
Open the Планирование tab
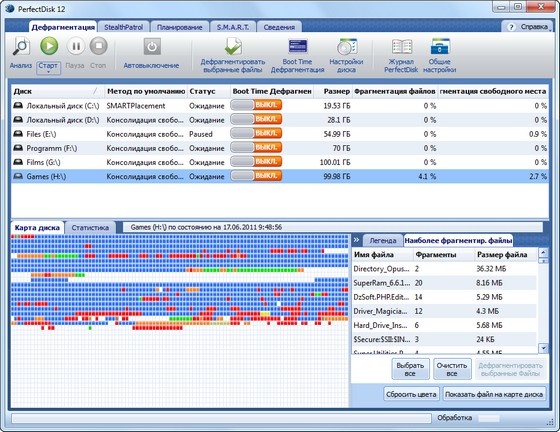pyautogui.click(x=179, y=27)
